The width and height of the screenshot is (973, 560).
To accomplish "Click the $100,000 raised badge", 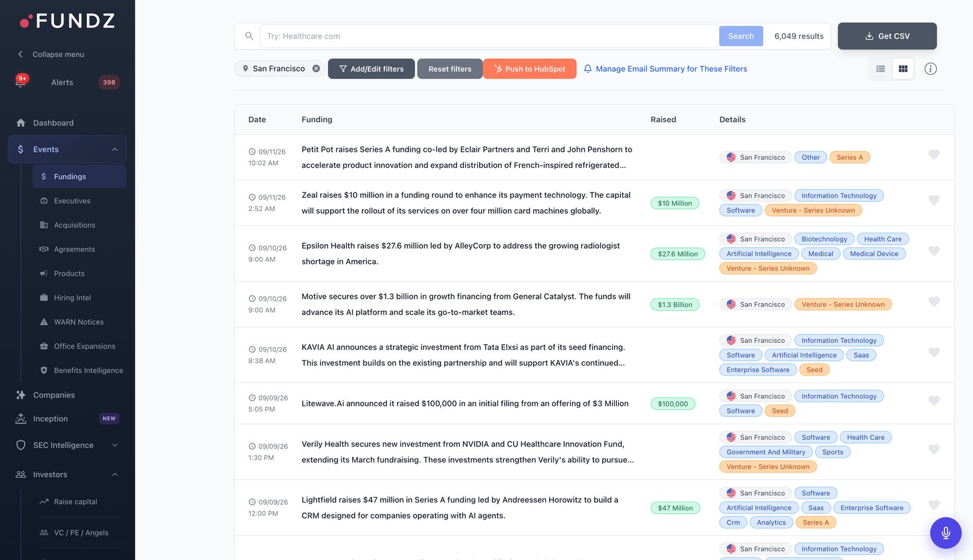I will pos(672,404).
